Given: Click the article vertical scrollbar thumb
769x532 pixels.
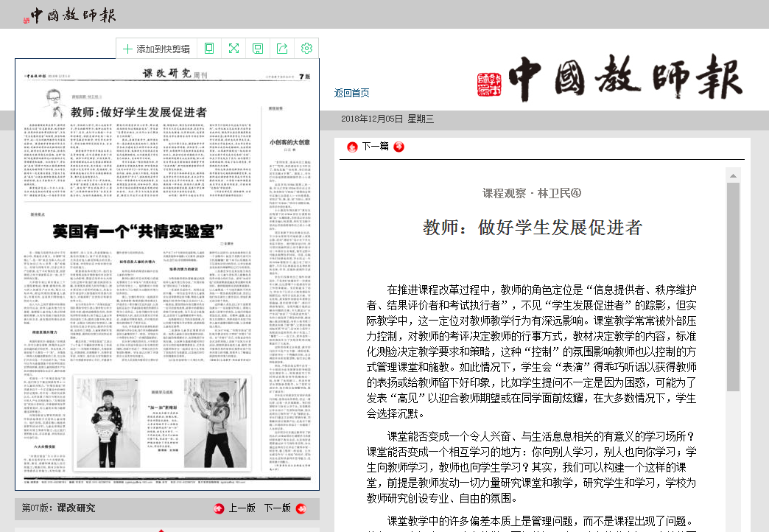Looking at the screenshot, I should pyautogui.click(x=733, y=287).
